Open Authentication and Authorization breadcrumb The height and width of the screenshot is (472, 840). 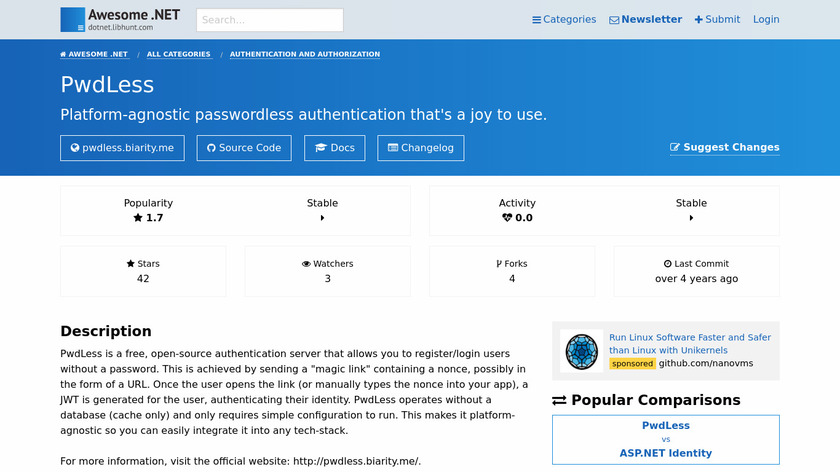[x=305, y=54]
